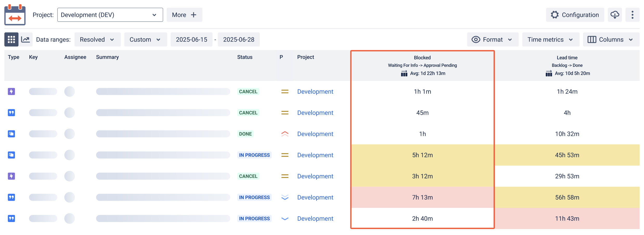This screenshot has height=235, width=644.
Task: Open Development project link in the 11h 43m row
Action: [x=315, y=219]
